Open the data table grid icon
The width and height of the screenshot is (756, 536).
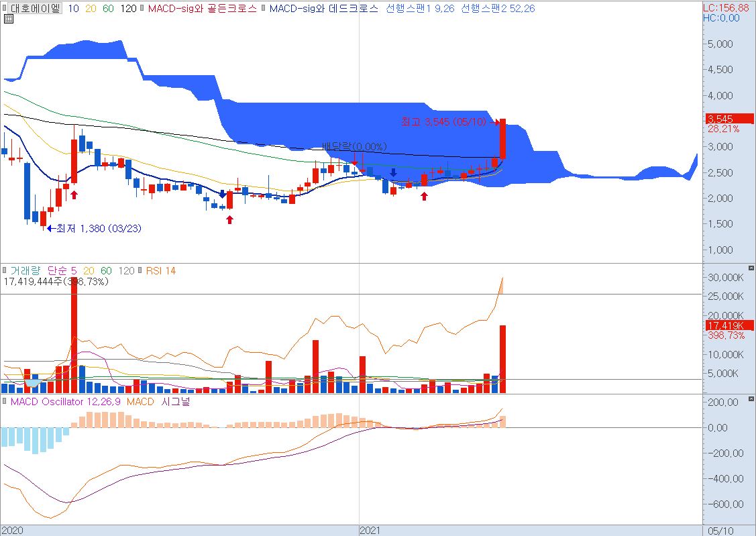[x=8, y=19]
